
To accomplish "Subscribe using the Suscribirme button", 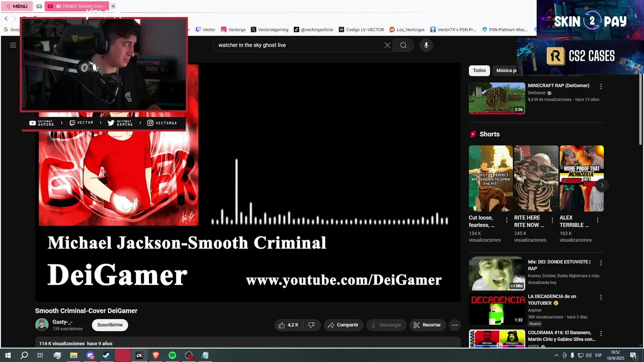I will (x=110, y=325).
